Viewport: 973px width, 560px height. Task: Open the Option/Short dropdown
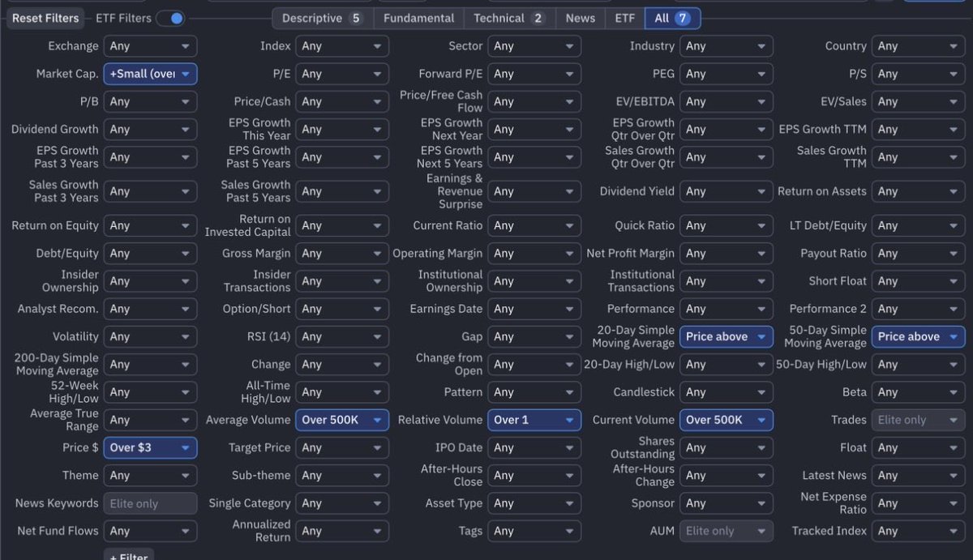click(x=342, y=309)
